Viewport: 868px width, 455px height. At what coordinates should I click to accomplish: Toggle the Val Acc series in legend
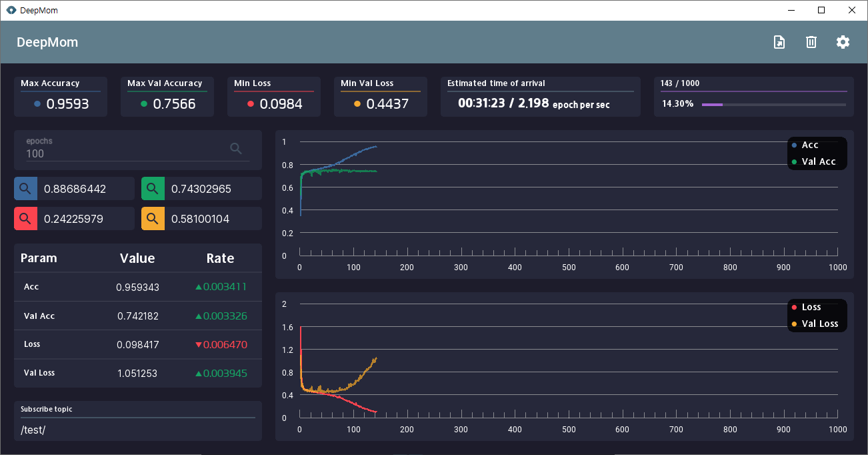click(x=813, y=161)
